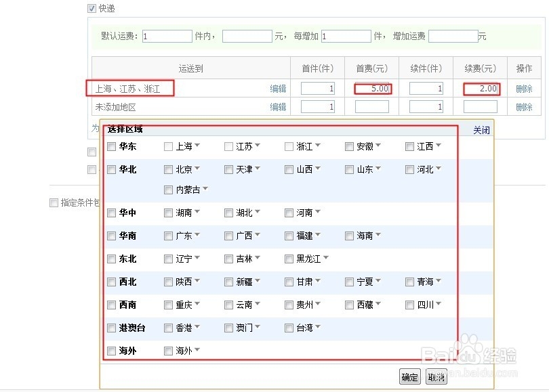549x392 pixels.
Task: Enable the 快递 shipping checkbox
Action: pyautogui.click(x=91, y=9)
